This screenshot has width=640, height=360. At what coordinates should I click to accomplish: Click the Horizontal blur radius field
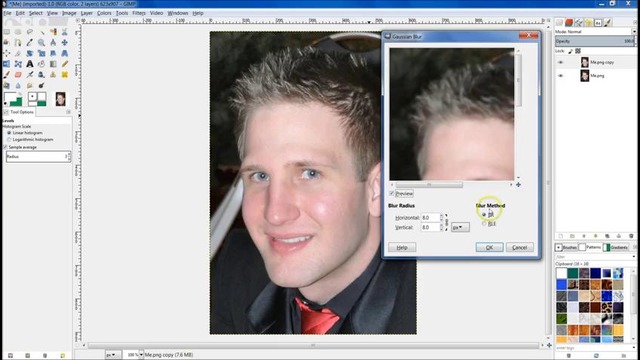[430, 218]
